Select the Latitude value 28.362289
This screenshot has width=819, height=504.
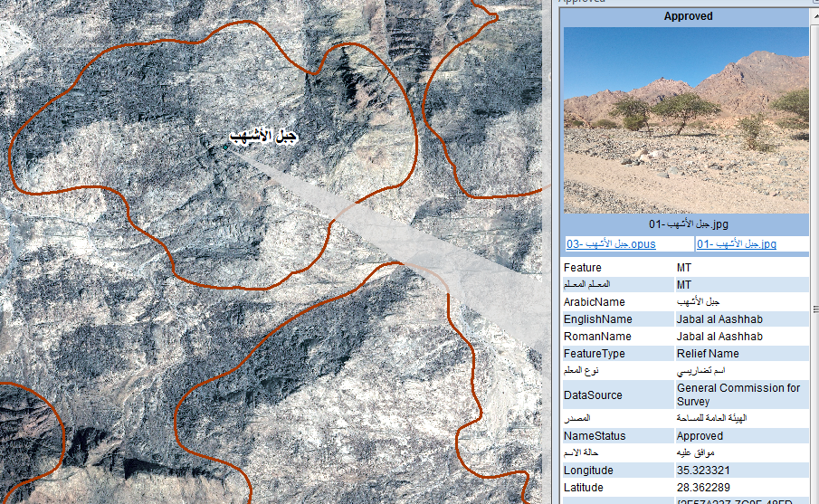[x=703, y=488]
